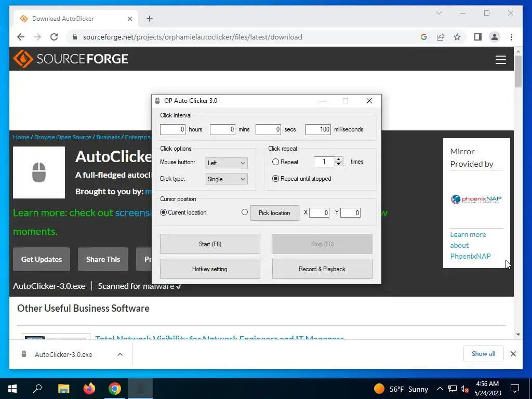
Task: Click the AutoClicker mouse project icon
Action: pos(39,172)
